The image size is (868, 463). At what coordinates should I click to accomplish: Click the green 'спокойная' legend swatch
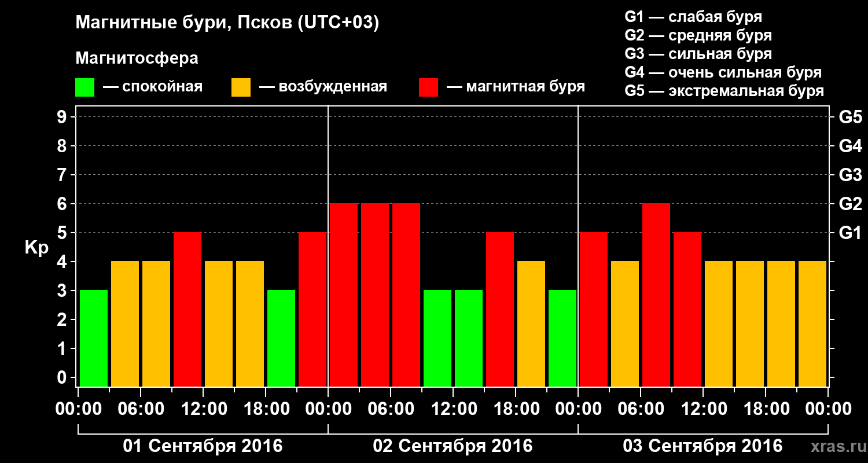coord(84,87)
